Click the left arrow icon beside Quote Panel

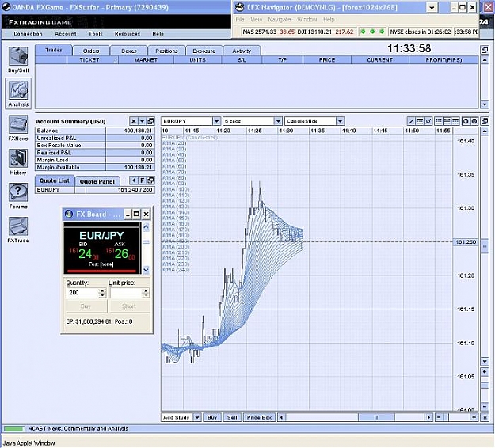click(x=134, y=180)
